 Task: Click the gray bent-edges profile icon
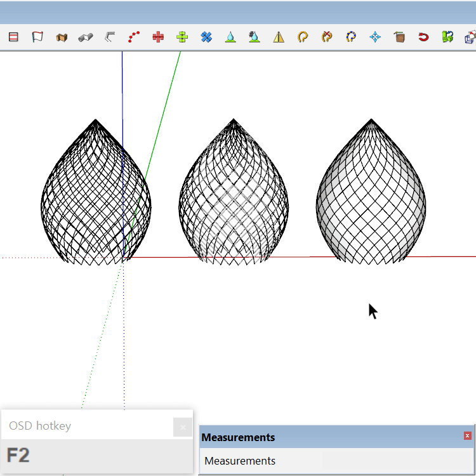pyautogui.click(x=110, y=37)
